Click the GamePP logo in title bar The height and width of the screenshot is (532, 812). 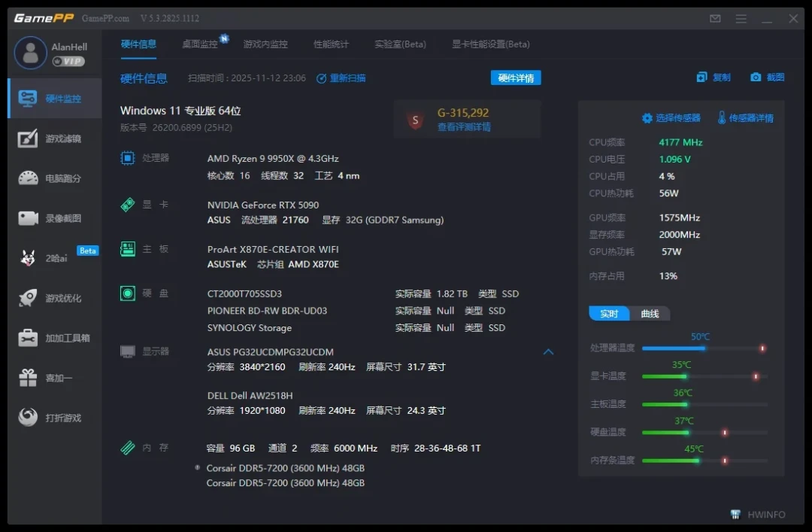(x=44, y=18)
